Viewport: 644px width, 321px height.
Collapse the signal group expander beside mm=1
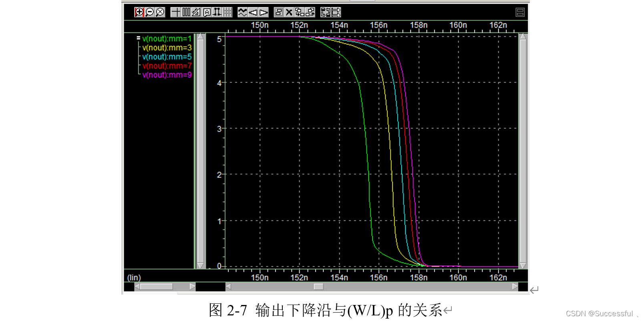[139, 38]
